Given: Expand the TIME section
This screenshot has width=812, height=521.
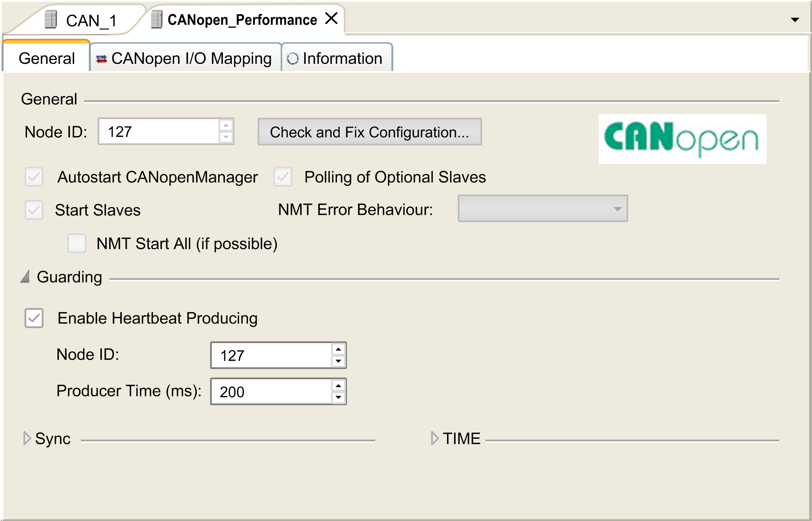Looking at the screenshot, I should [434, 438].
